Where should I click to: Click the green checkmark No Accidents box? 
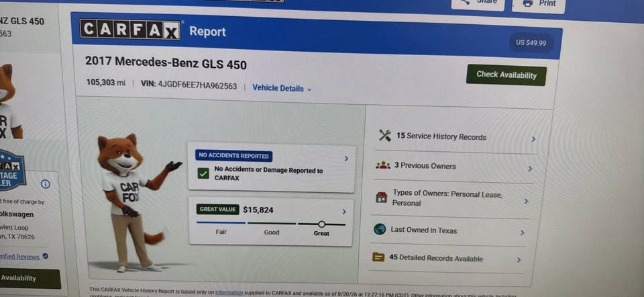[203, 173]
